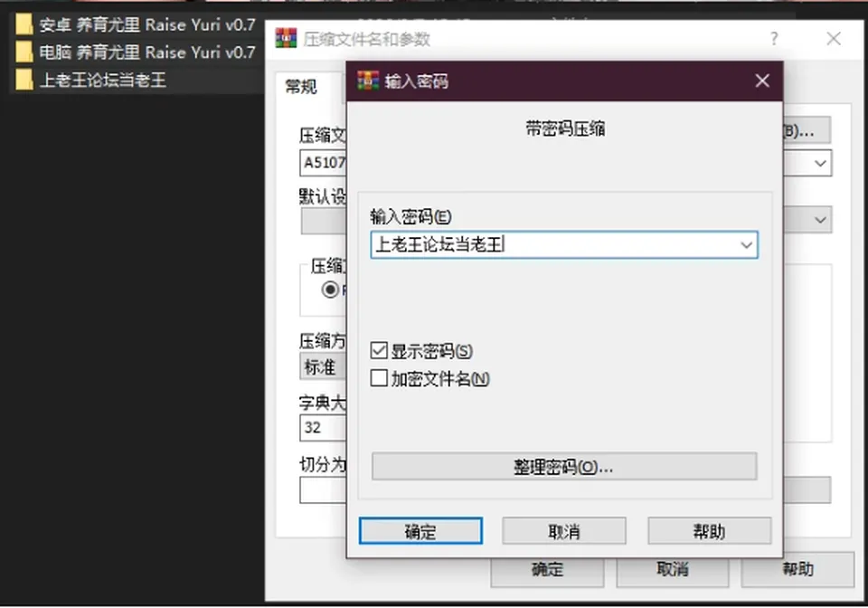Enable the 加密文件名 checkbox
Viewport: 868px width, 608px height.
point(379,378)
